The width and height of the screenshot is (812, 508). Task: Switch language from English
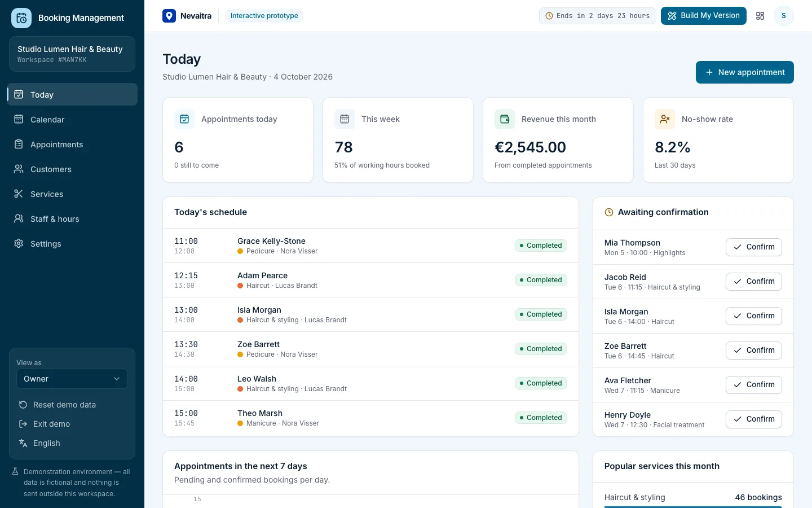coord(72,443)
